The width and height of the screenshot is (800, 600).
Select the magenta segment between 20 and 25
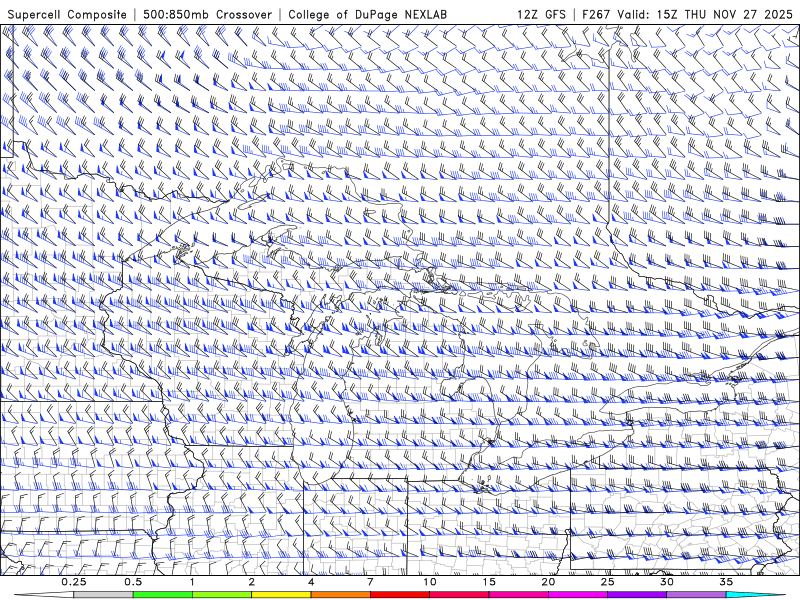pos(578,595)
